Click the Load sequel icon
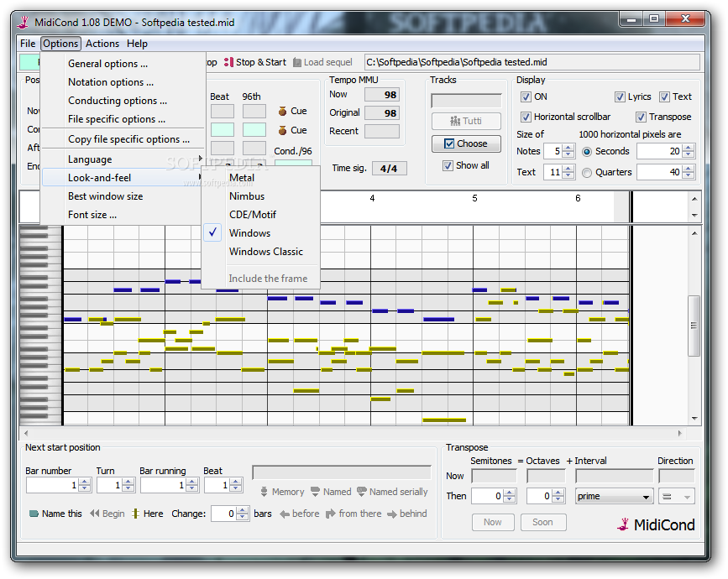 (297, 62)
